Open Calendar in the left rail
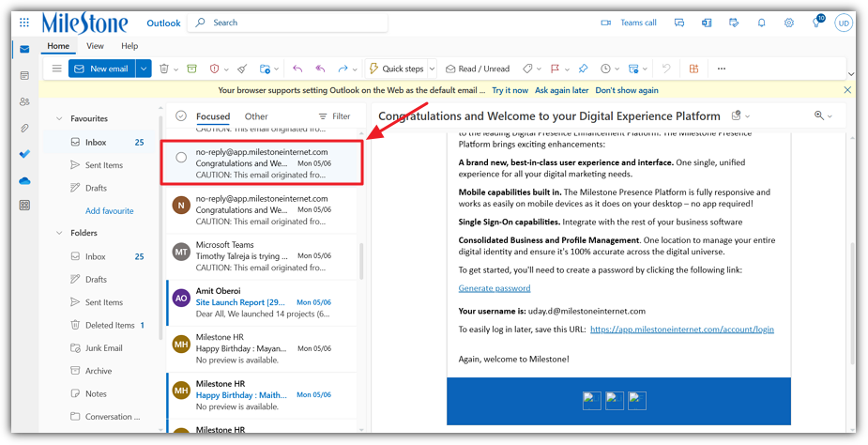 [24, 75]
